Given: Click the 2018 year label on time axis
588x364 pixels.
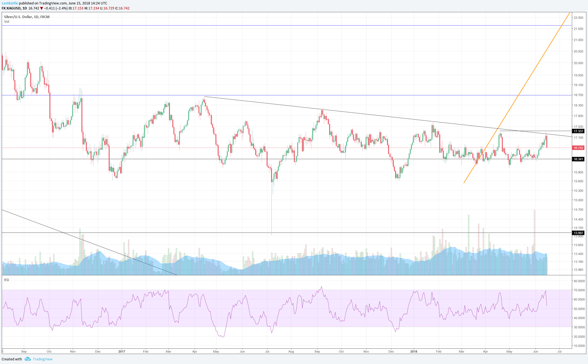Looking at the screenshot, I should [414, 351].
